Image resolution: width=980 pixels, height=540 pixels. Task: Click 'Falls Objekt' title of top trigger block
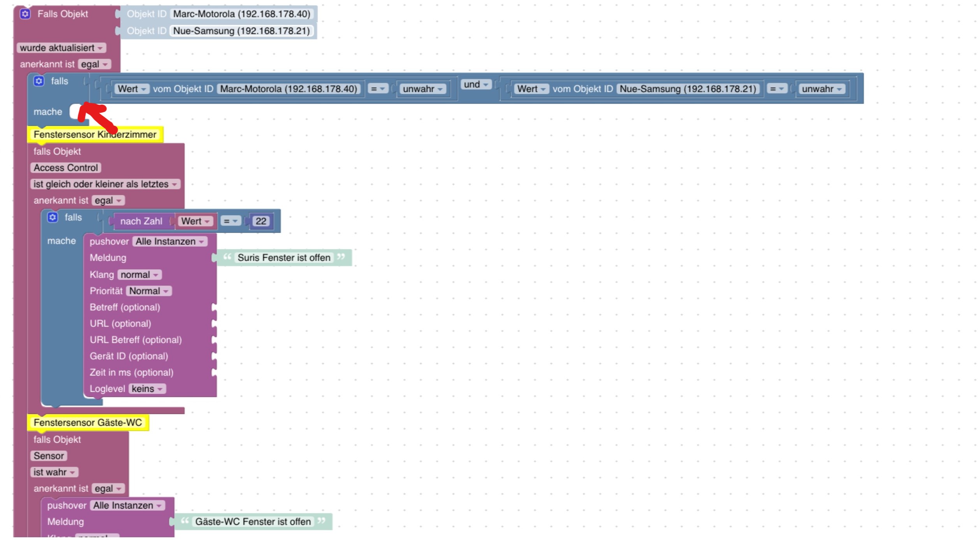click(x=63, y=14)
